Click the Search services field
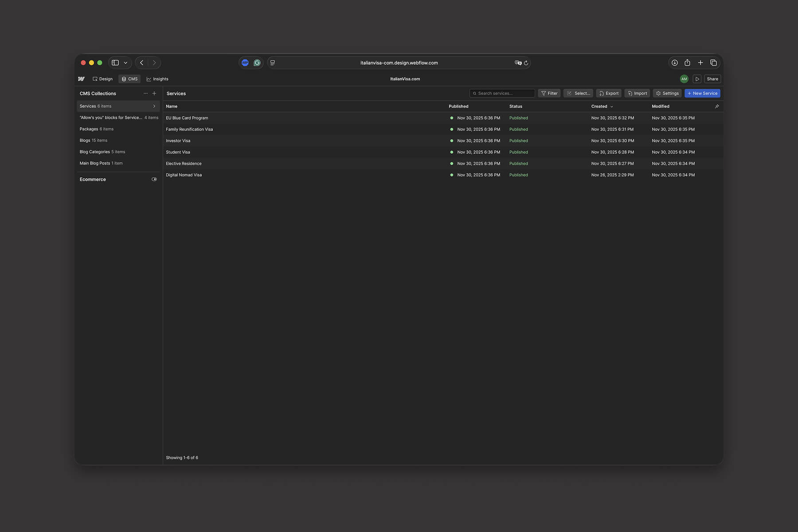Viewport: 798px width, 532px height. click(502, 94)
